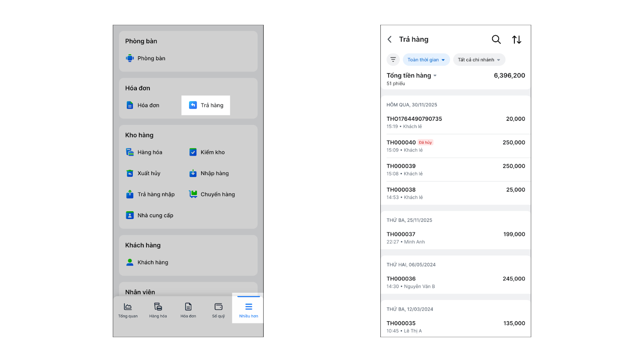
Task: Open return TH000037 by Minh Anh
Action: (456, 238)
